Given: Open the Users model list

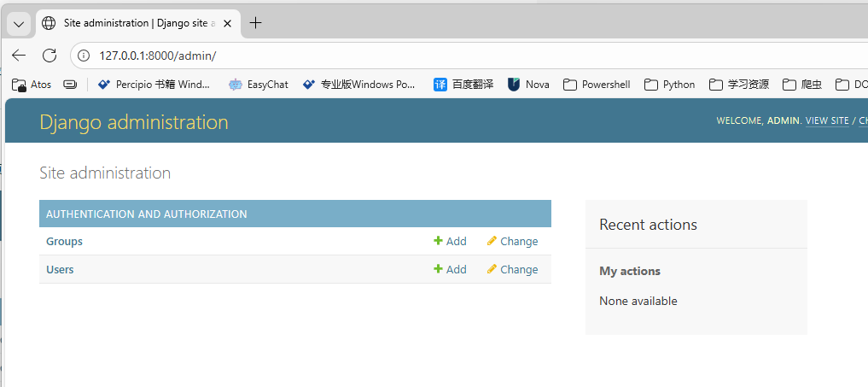Looking at the screenshot, I should point(60,269).
